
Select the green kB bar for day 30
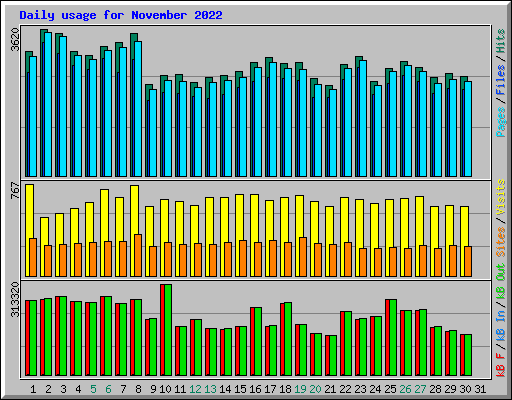pos(468,355)
